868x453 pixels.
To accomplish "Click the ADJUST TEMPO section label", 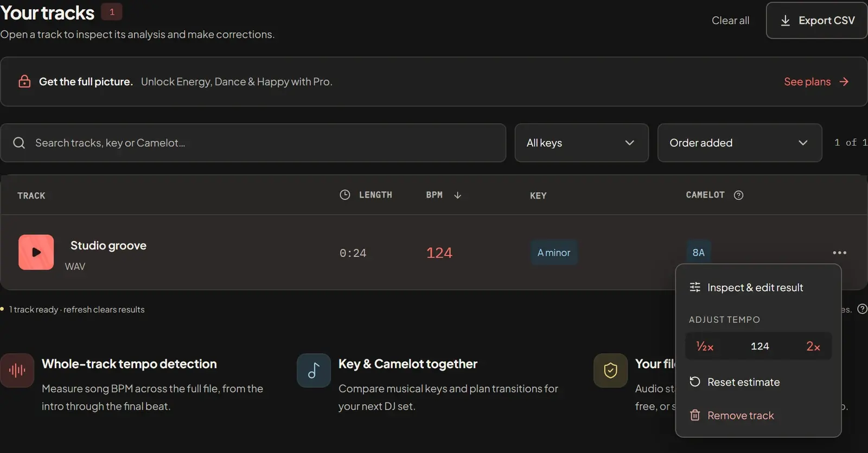I will click(x=724, y=320).
